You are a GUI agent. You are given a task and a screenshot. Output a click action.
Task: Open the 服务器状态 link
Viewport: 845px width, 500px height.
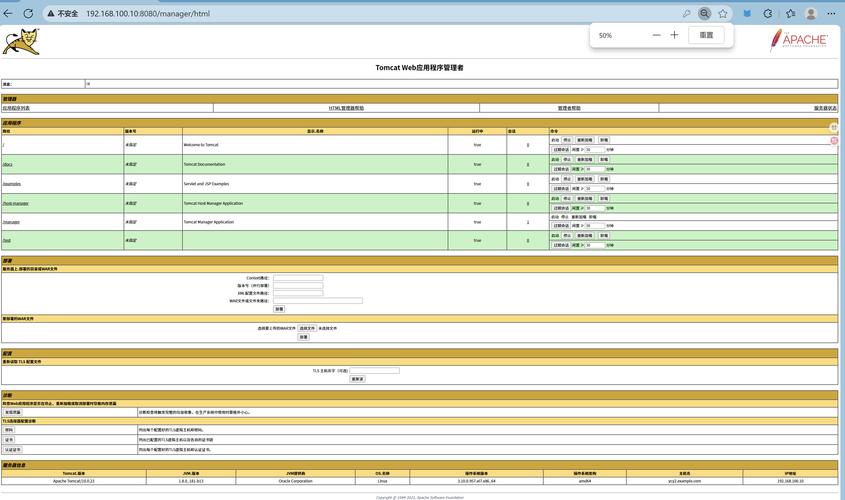pos(825,108)
